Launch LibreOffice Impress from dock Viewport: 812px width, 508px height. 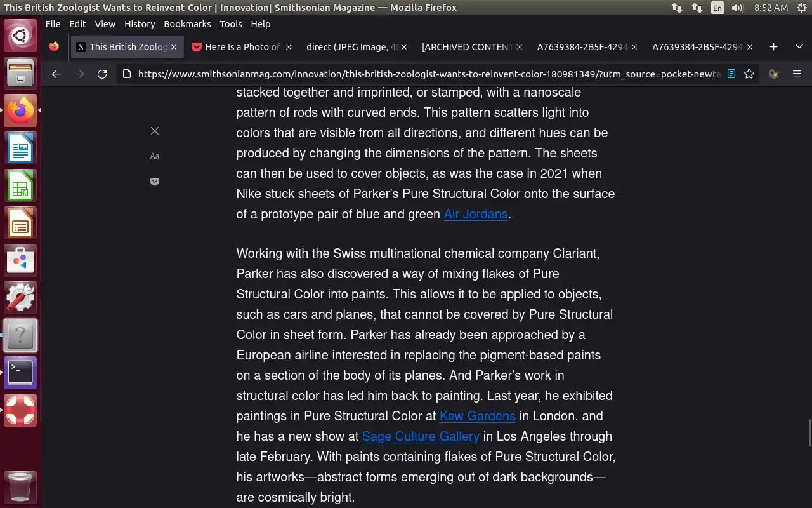pyautogui.click(x=20, y=223)
